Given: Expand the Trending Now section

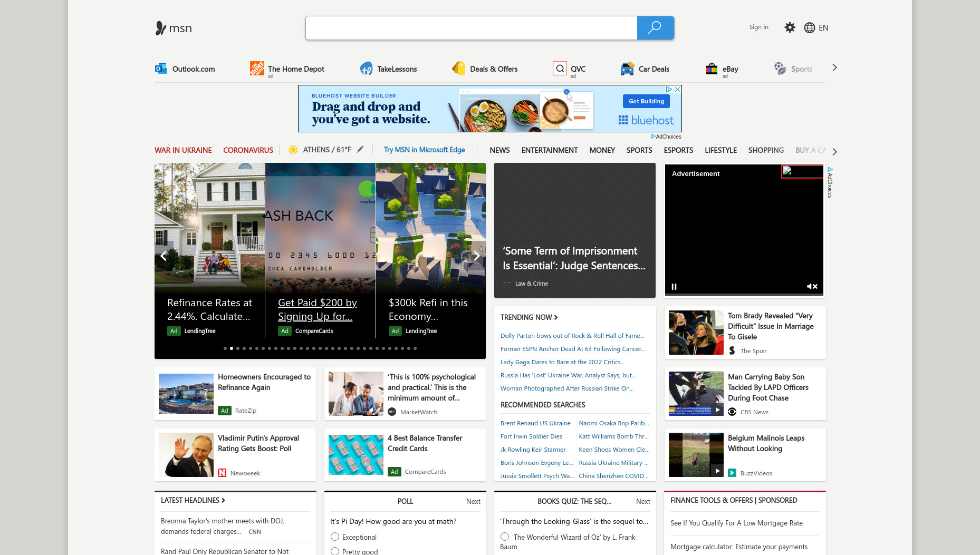Looking at the screenshot, I should [x=529, y=317].
